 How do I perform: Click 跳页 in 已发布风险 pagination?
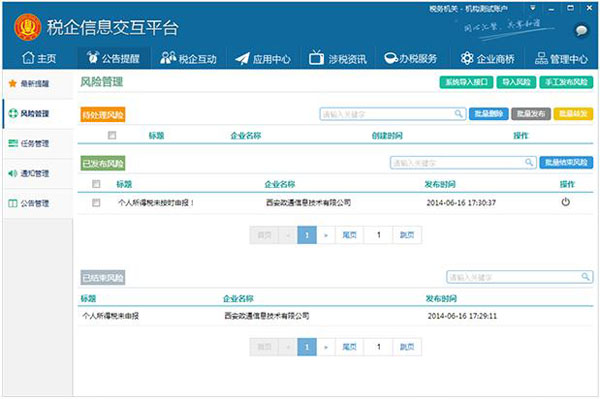pyautogui.click(x=407, y=235)
